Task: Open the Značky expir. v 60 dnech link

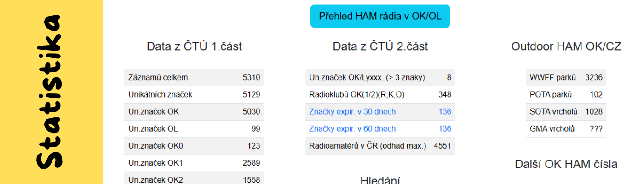Action: tap(352, 129)
